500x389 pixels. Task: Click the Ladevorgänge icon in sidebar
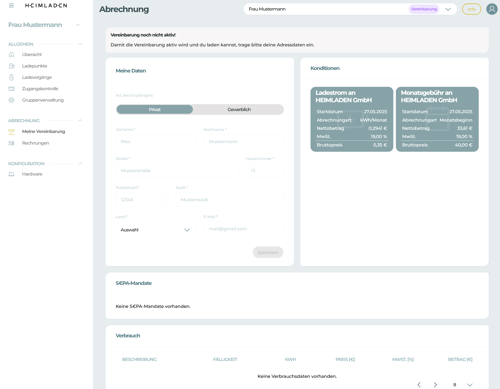[x=11, y=77]
